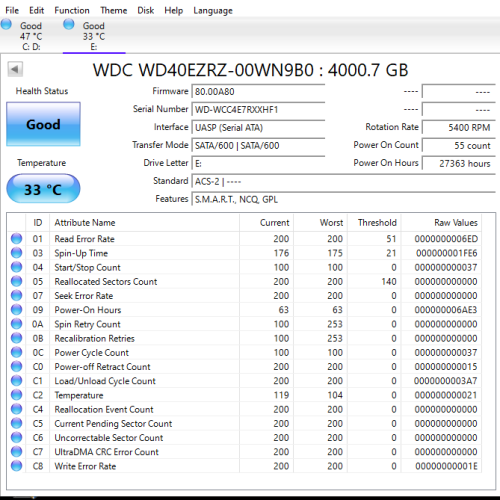The width and height of the screenshot is (500, 500).
Task: Go to the previous disk arrow
Action: point(15,69)
